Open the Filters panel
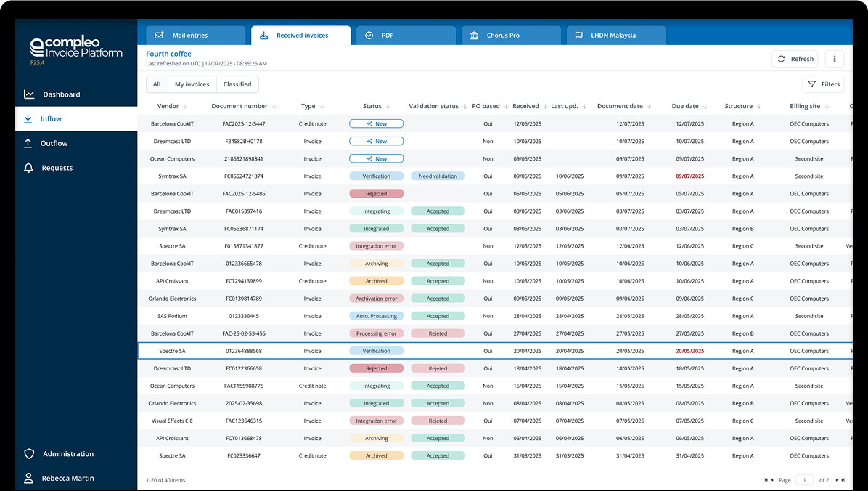This screenshot has width=868, height=491. pos(823,84)
